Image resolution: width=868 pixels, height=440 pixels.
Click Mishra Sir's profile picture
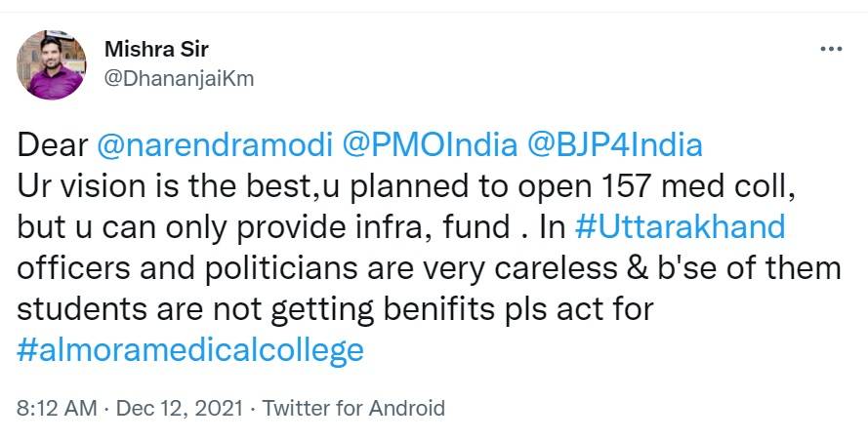click(x=50, y=63)
